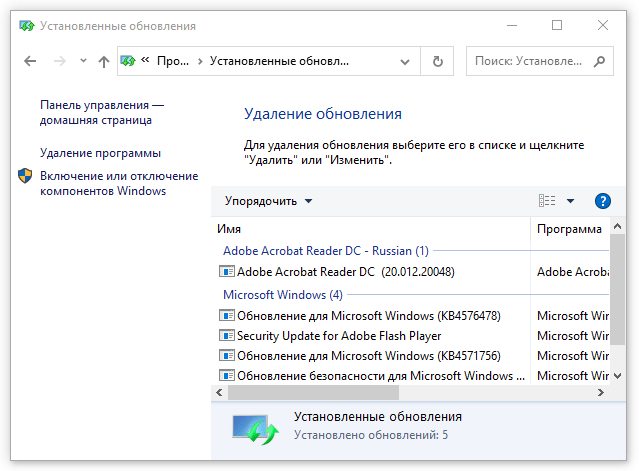639x471 pixels.
Task: Click the horizontal scrollbar right arrow
Action: (x=601, y=392)
